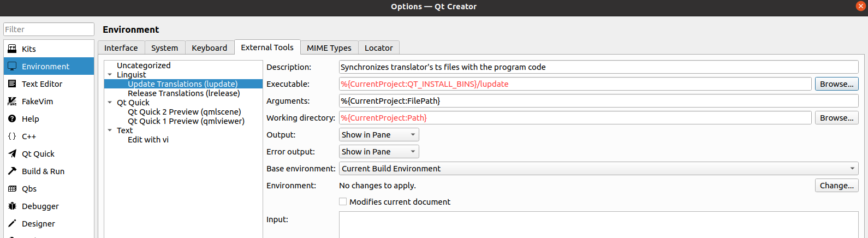Click the Qt Quick paper plane icon
Viewport: 868px width, 238px height.
pos(12,154)
